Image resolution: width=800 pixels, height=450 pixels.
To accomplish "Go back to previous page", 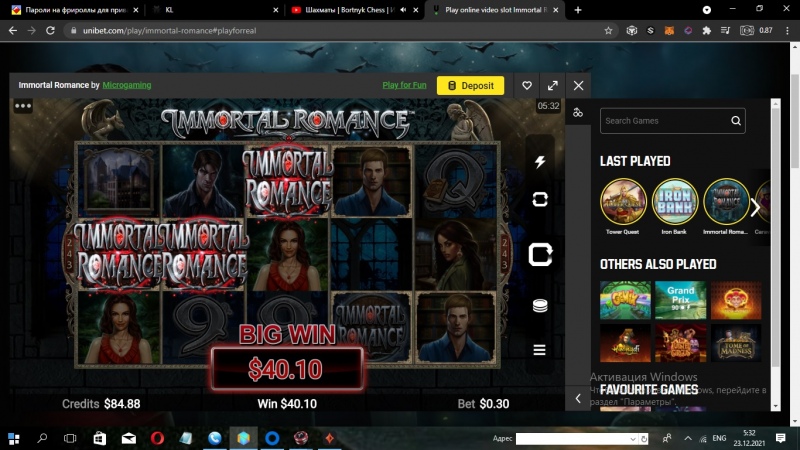I will (x=13, y=31).
